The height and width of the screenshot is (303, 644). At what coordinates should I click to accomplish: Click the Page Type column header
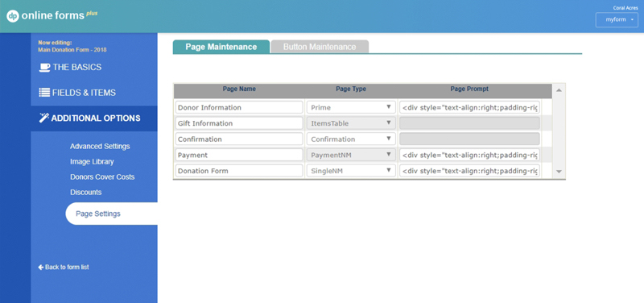(351, 89)
